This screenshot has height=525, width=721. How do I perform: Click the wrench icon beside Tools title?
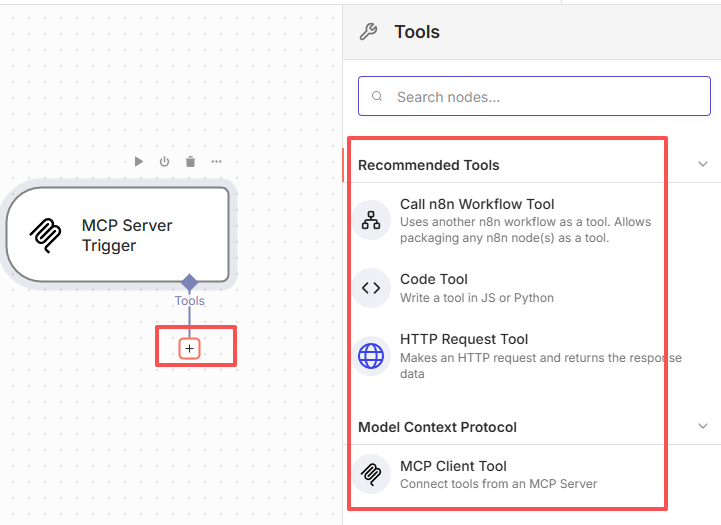[x=368, y=32]
